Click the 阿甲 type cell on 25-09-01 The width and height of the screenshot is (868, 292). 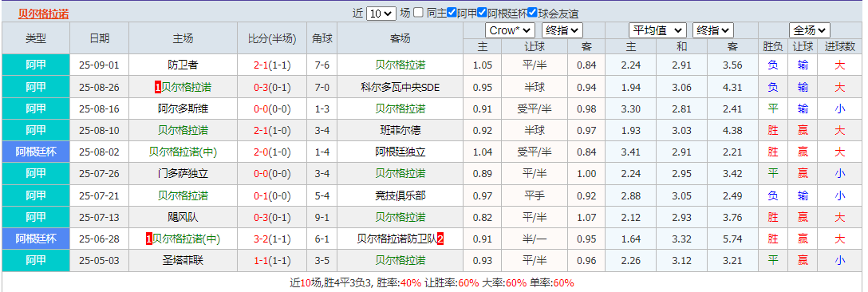36,65
